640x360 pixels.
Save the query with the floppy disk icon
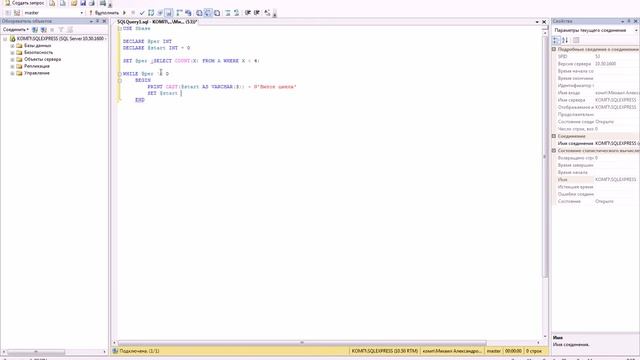coord(83,3)
